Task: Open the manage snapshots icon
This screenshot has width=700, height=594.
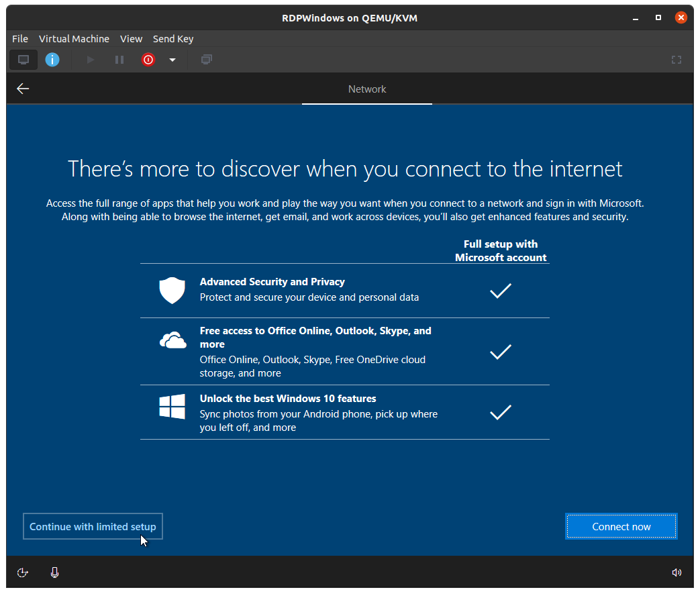Action: [x=207, y=60]
